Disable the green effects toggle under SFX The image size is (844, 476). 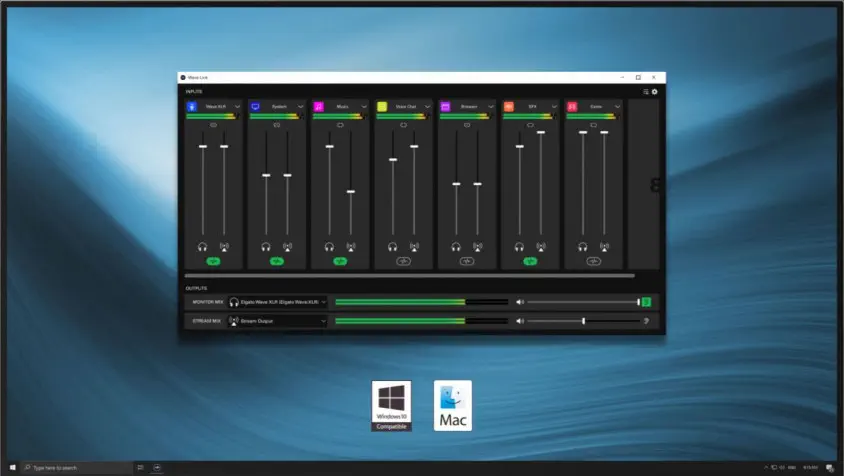point(530,261)
